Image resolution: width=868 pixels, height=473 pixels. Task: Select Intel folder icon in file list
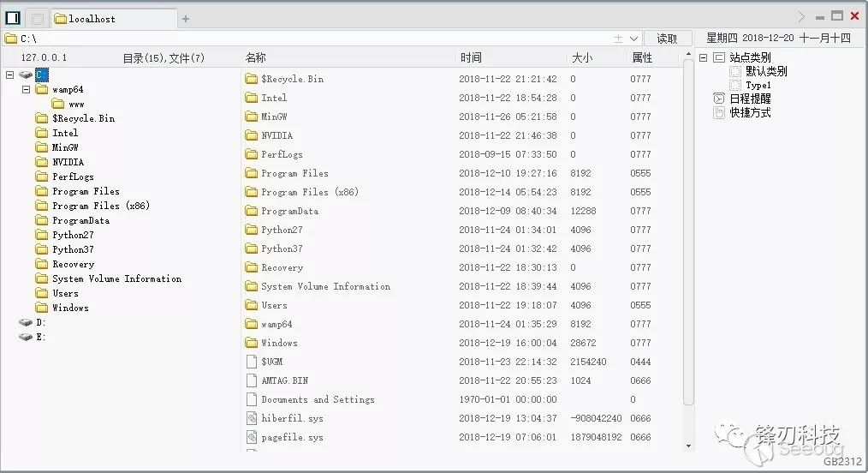coord(252,98)
